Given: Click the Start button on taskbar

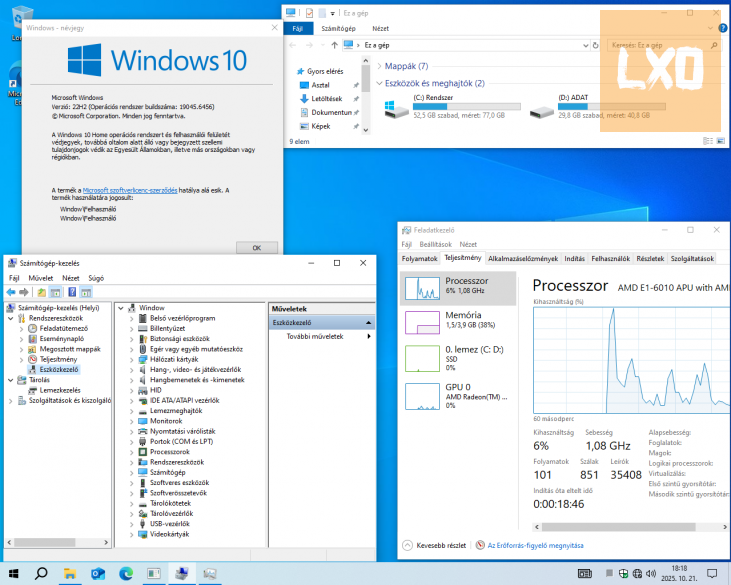Looking at the screenshot, I should 13,573.
